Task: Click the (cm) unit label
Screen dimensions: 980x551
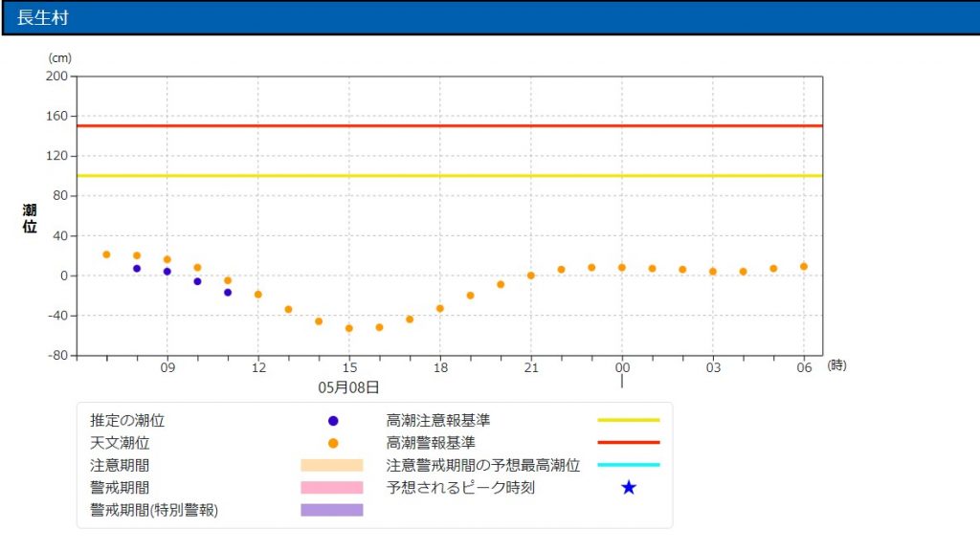Action: coord(60,58)
